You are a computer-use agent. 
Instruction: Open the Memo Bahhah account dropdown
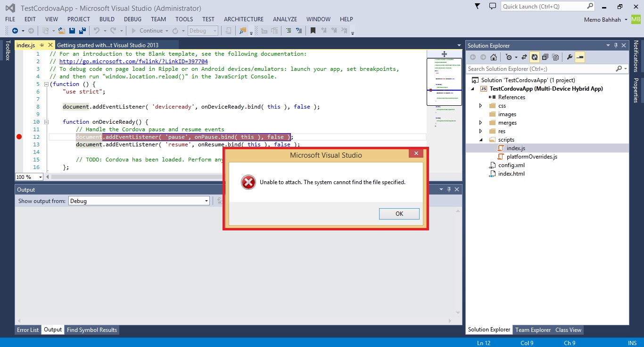pyautogui.click(x=626, y=19)
